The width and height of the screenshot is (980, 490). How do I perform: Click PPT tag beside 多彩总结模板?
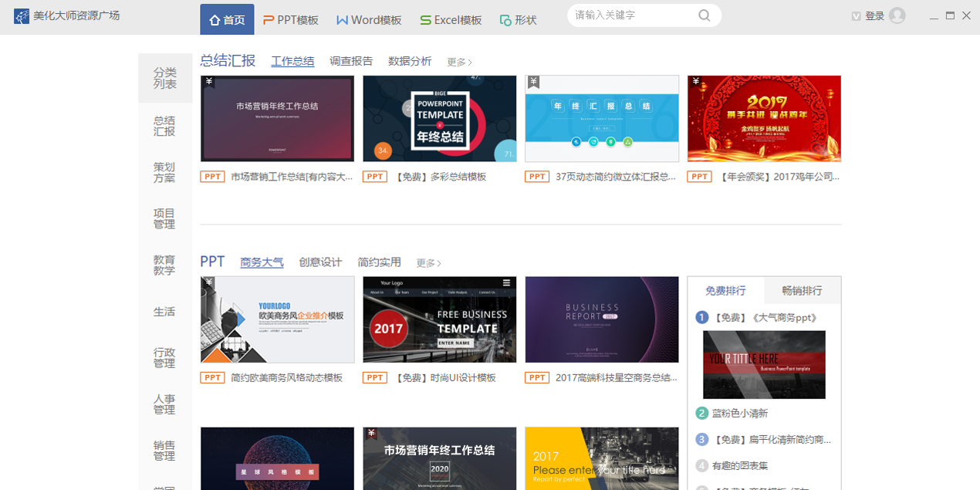point(374,177)
